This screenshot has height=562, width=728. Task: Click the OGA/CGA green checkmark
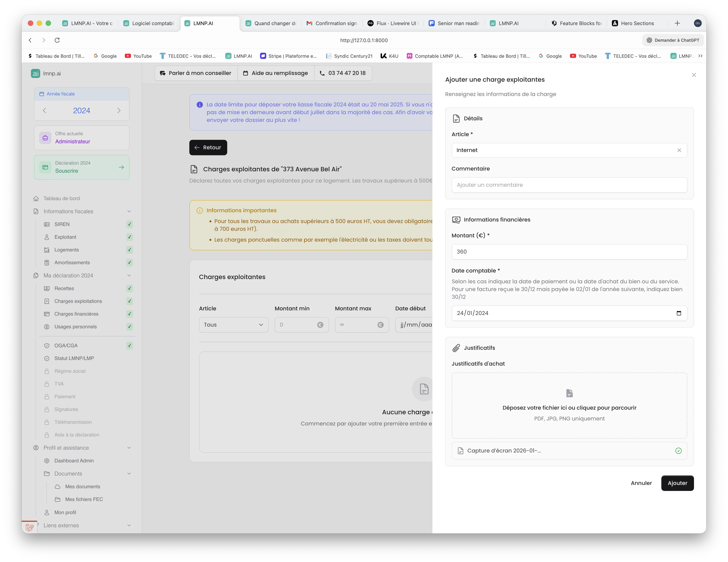pyautogui.click(x=130, y=346)
